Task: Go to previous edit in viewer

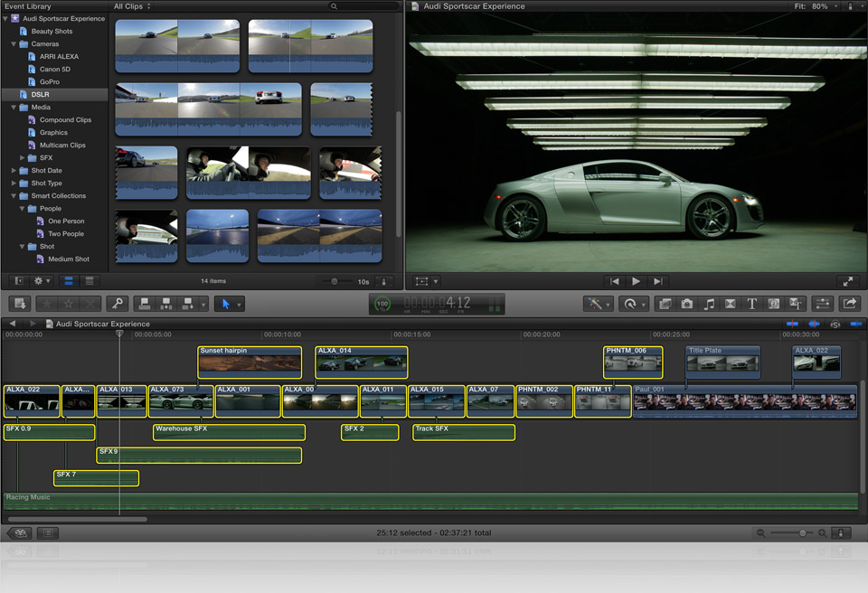Action: tap(615, 281)
